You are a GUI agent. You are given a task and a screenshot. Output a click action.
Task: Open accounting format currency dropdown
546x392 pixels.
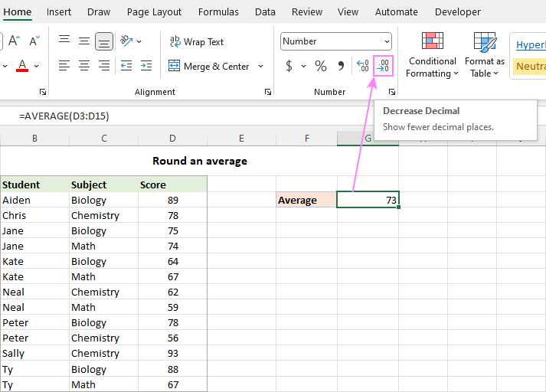tap(304, 66)
